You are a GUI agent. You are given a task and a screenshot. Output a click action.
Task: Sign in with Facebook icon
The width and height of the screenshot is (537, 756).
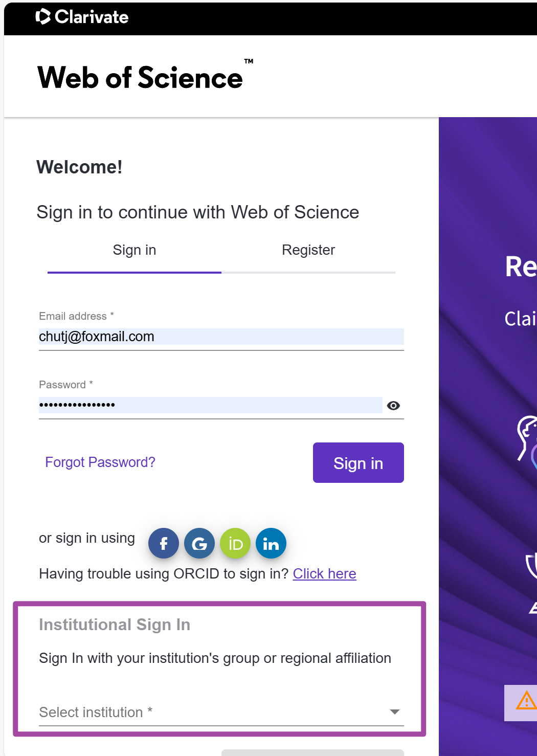[x=164, y=543]
